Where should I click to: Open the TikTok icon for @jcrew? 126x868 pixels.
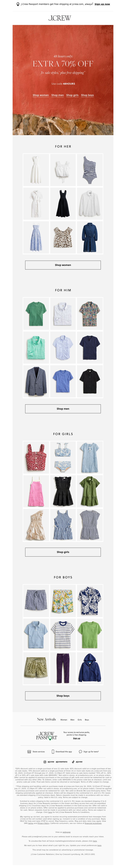73,761
